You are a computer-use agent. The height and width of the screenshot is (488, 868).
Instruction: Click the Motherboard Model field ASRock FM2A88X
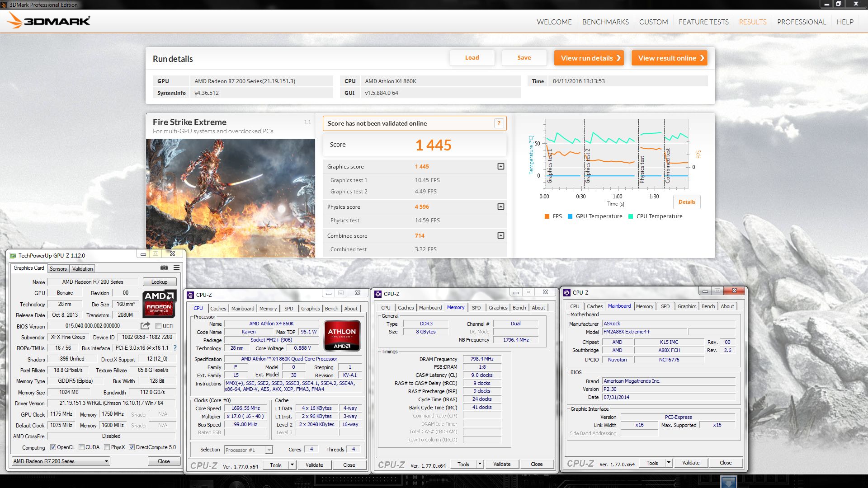point(644,332)
